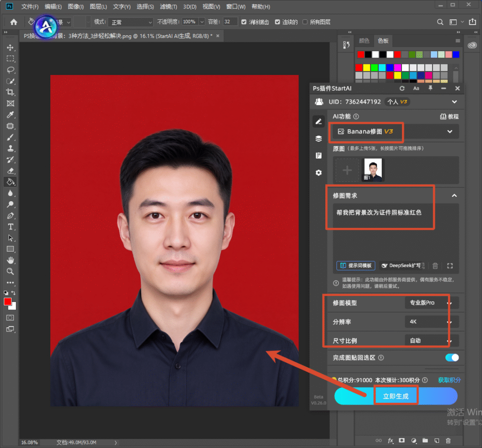The height and width of the screenshot is (448, 482).
Task: Toggle Quick Mask mode
Action: tap(10, 318)
